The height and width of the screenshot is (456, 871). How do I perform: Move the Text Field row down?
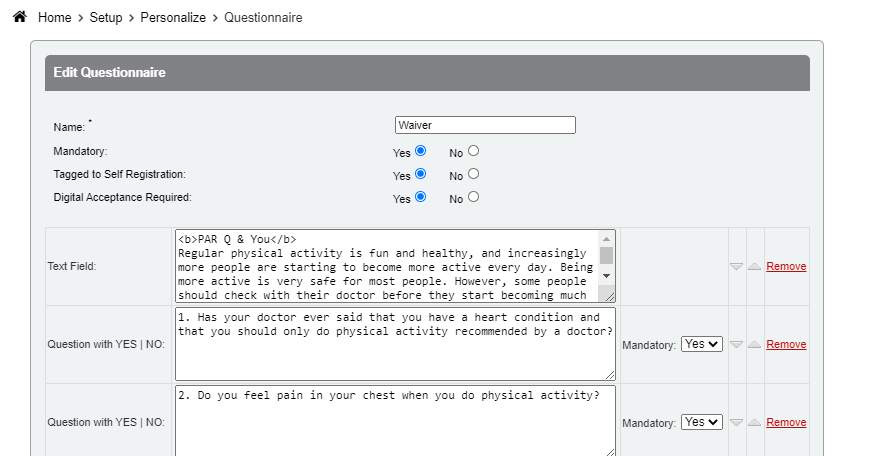[x=737, y=267]
